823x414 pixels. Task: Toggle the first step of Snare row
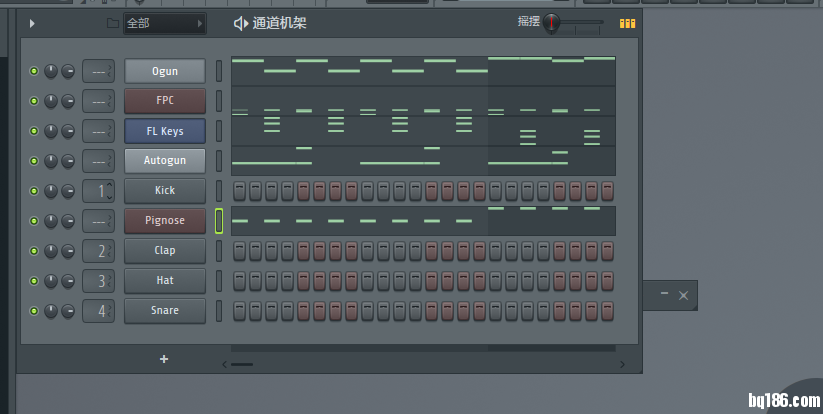[239, 311]
